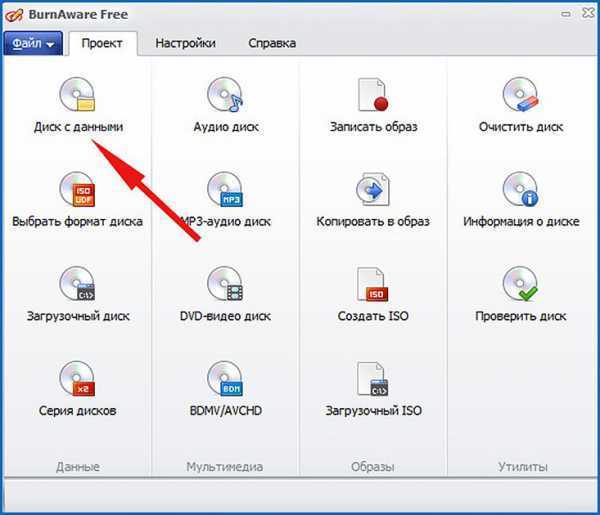
Task: Click the 'Диск с данными' label
Action: 78,127
